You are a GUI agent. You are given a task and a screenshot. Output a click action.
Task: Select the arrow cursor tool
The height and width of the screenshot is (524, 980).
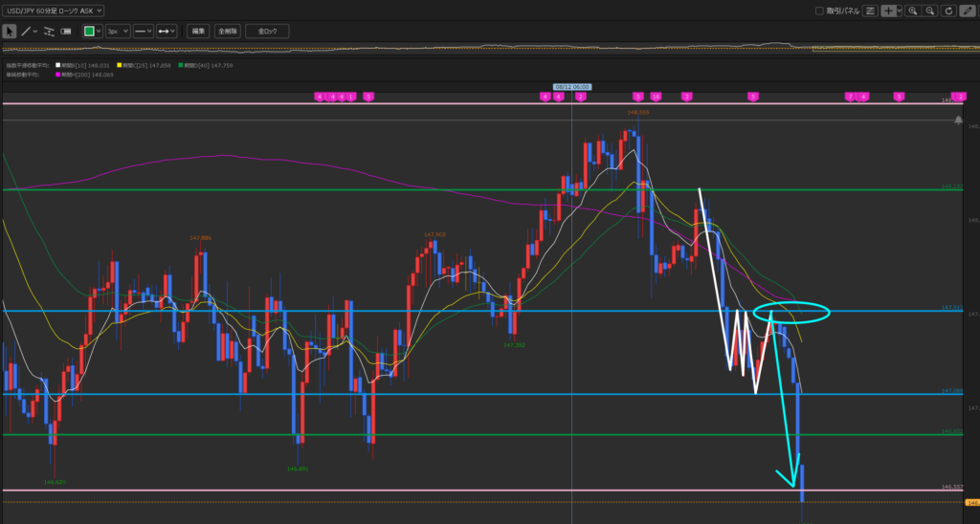[x=10, y=31]
